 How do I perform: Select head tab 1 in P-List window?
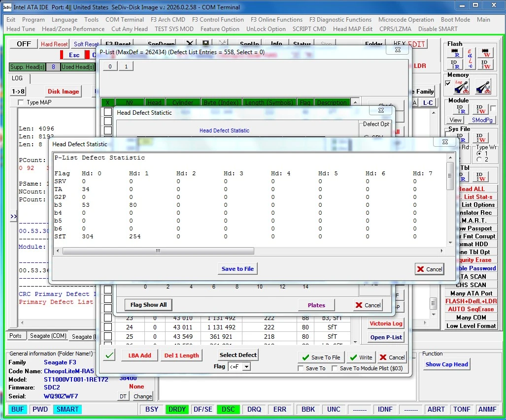tap(126, 66)
